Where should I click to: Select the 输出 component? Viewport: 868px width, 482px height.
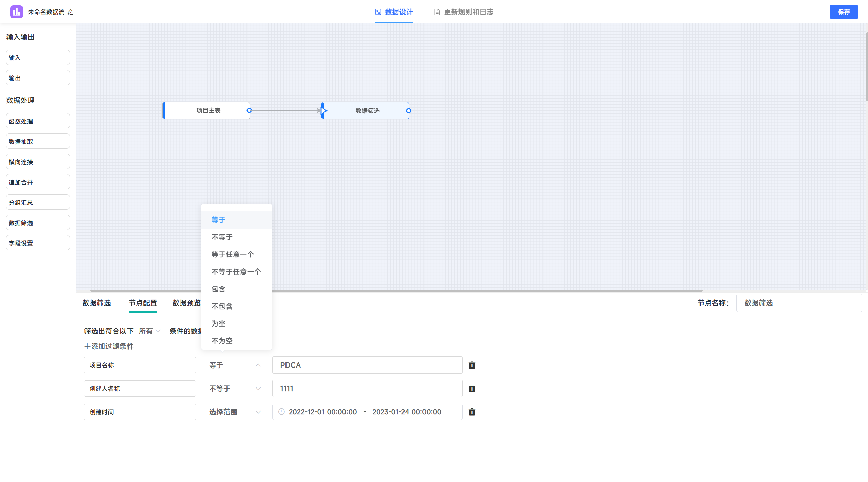38,78
